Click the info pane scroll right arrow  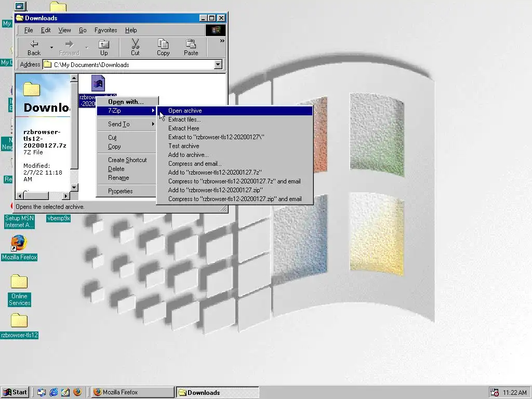click(x=66, y=196)
